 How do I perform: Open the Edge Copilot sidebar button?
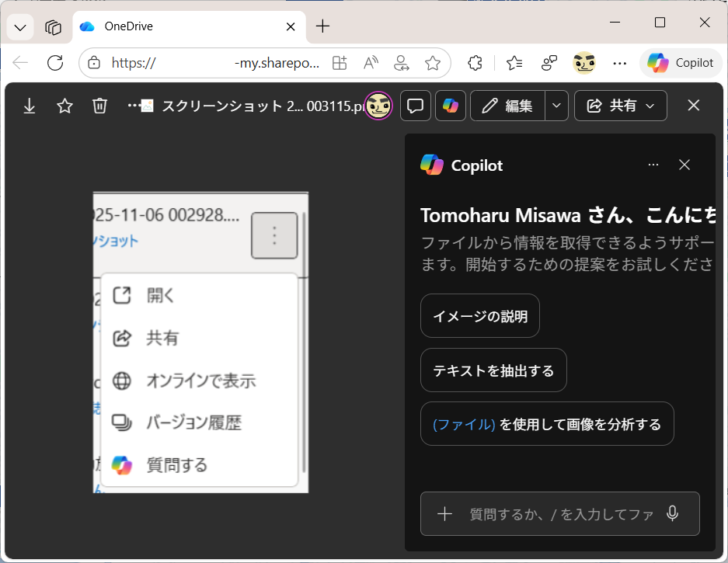pos(681,63)
